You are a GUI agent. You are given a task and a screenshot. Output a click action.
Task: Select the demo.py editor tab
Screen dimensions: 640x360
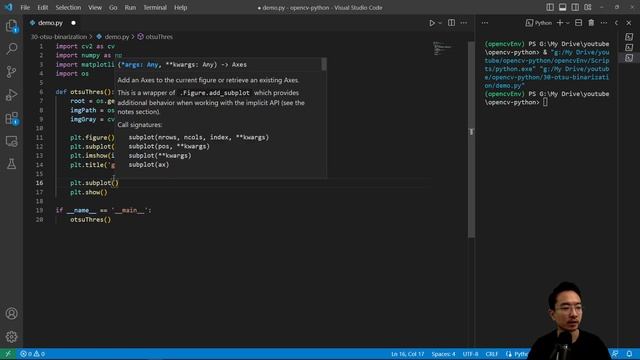51,23
